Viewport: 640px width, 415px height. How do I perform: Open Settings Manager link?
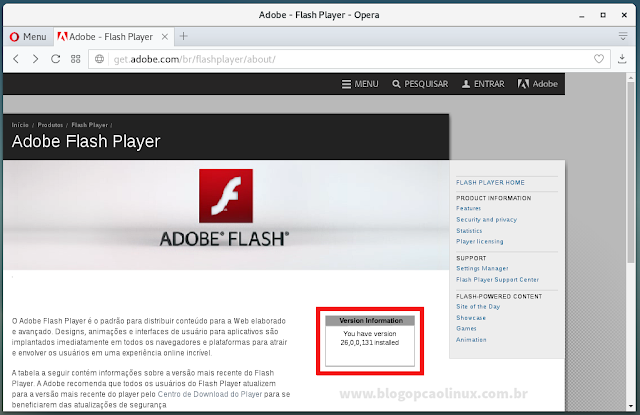point(482,269)
